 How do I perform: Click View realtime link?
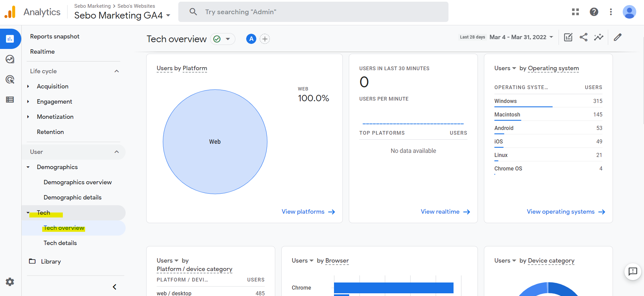(x=440, y=212)
